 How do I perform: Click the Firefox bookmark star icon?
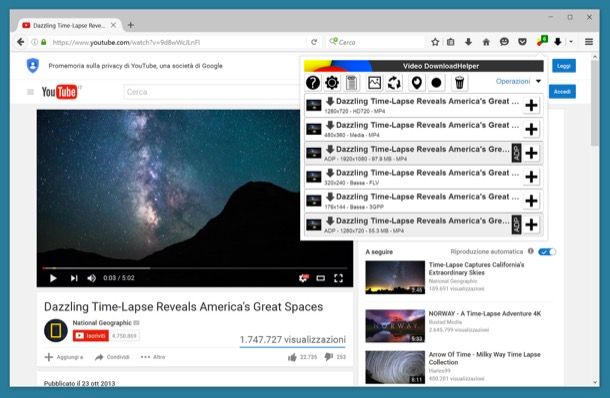(x=435, y=42)
